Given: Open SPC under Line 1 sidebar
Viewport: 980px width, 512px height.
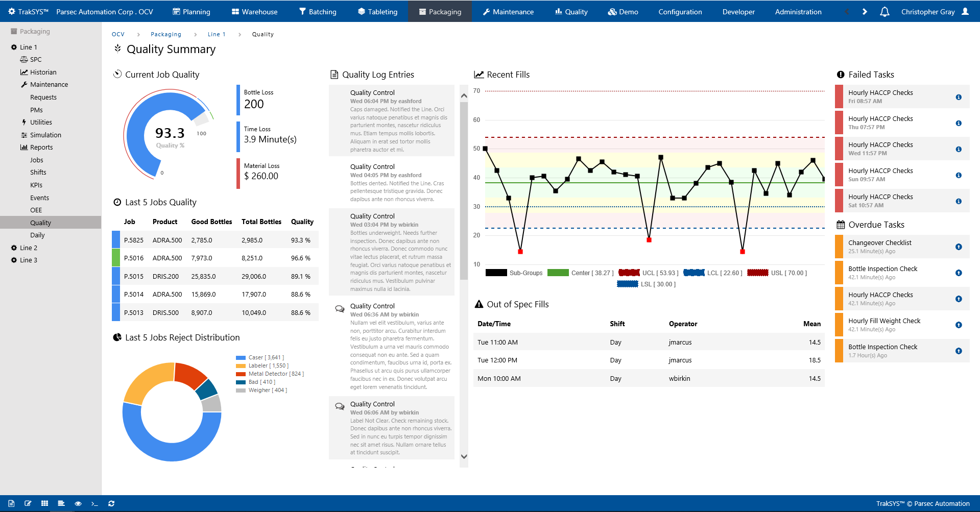Looking at the screenshot, I should 35,59.
